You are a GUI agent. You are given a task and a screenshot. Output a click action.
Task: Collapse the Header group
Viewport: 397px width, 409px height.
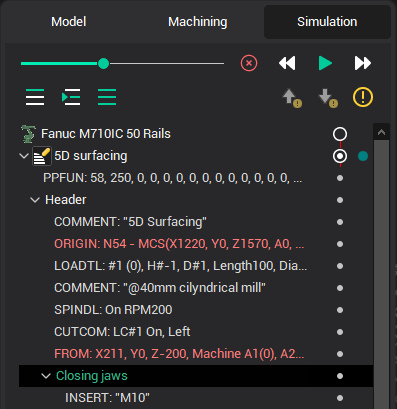(x=35, y=200)
